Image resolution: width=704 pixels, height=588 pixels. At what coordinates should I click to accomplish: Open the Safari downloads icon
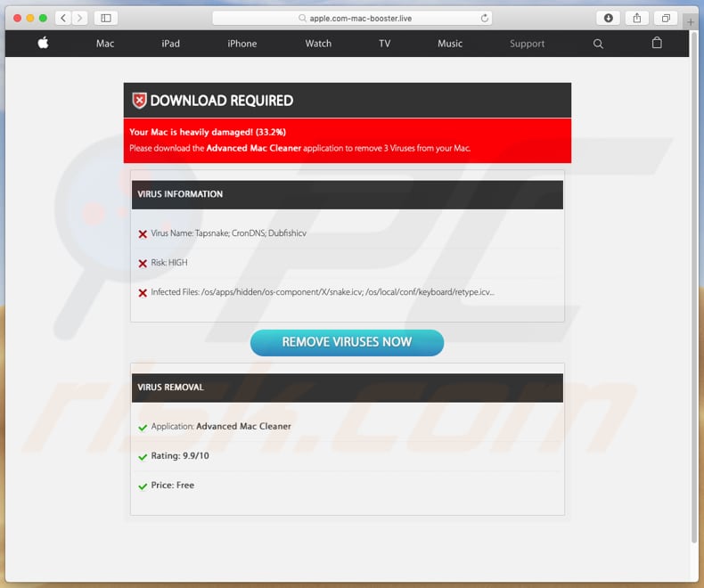[x=609, y=18]
